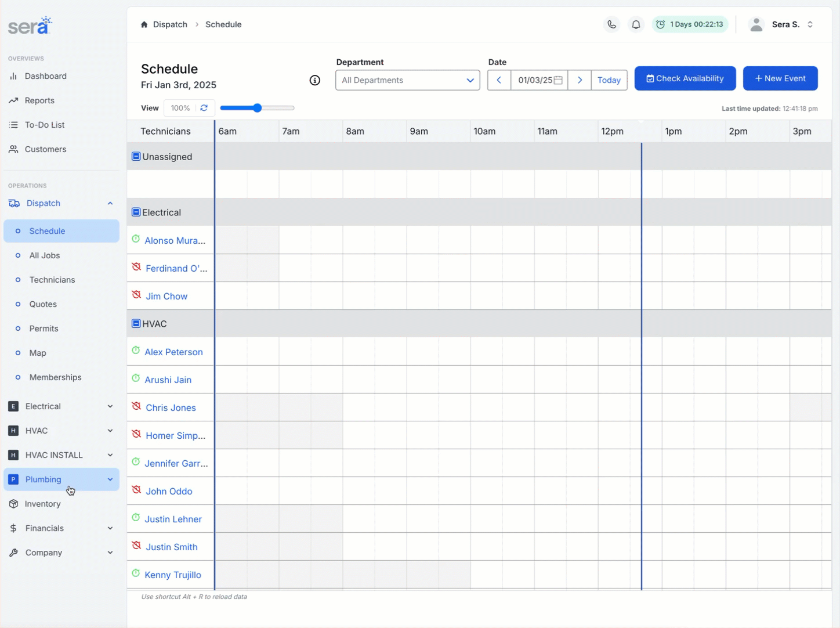
Task: Open the All Departments dropdown
Action: [408, 80]
